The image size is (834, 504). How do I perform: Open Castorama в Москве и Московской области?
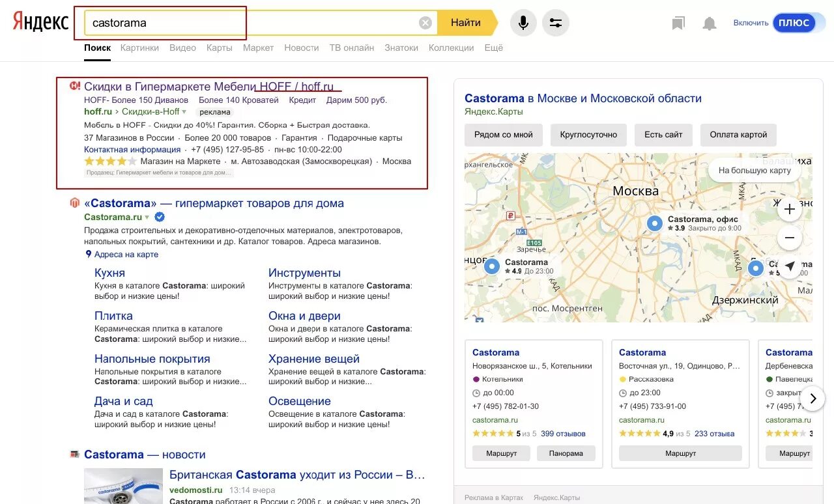coord(583,98)
